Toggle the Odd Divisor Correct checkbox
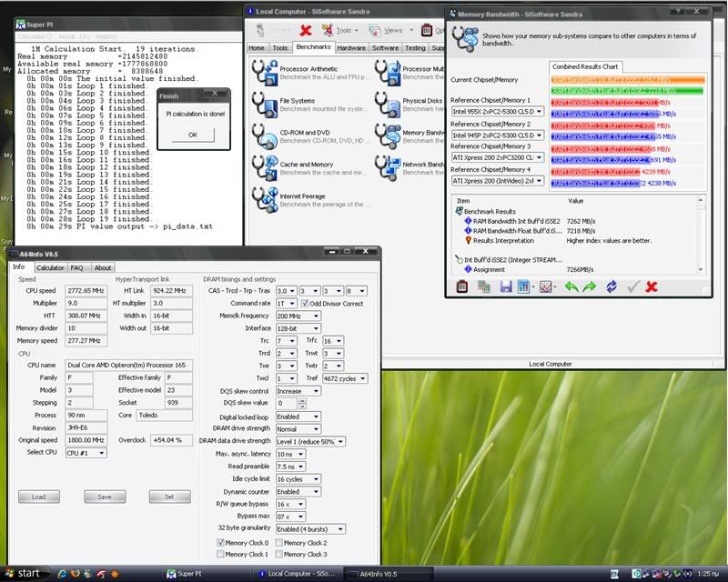This screenshot has height=582, width=728. (305, 303)
